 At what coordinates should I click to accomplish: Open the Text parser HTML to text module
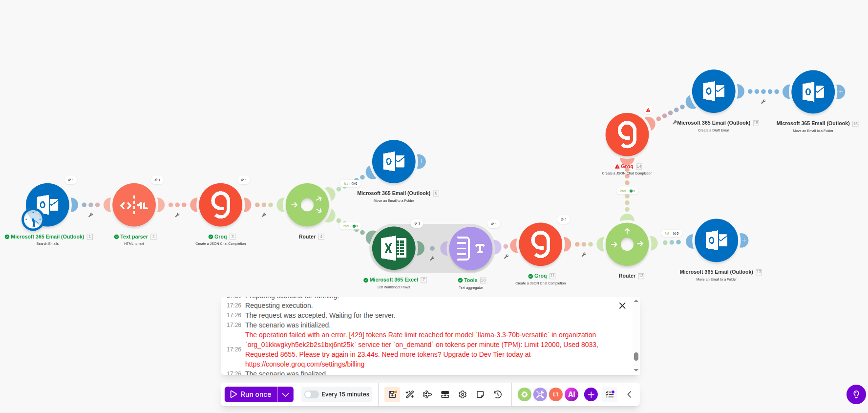click(134, 205)
